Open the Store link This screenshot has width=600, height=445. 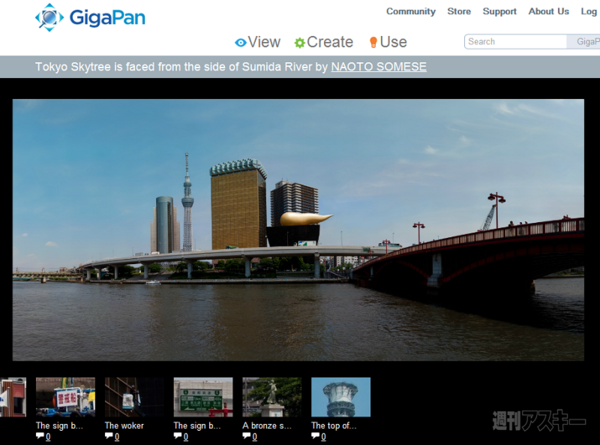pyautogui.click(x=459, y=11)
